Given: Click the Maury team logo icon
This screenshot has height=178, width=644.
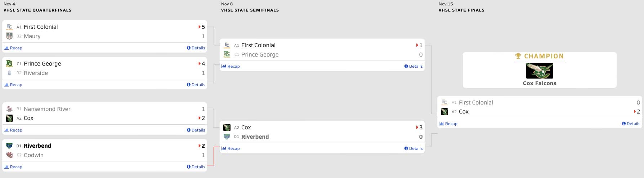Looking at the screenshot, I should [9, 36].
